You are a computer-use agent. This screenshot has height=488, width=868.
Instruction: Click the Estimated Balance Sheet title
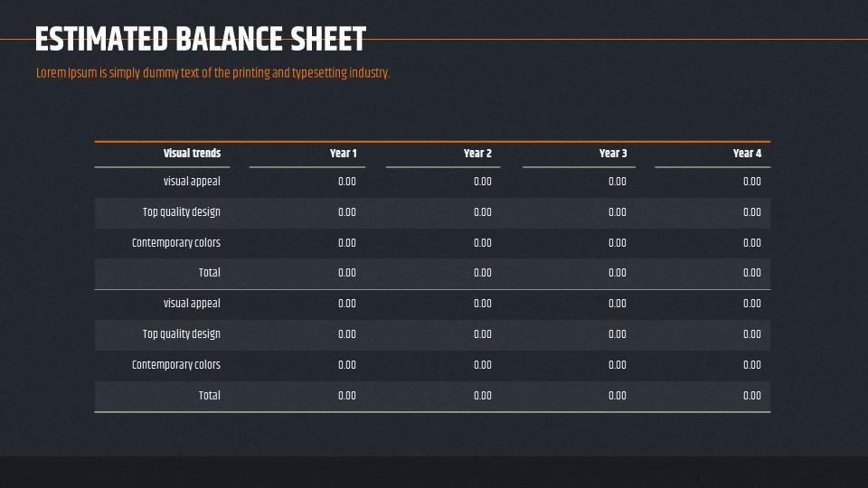[201, 39]
